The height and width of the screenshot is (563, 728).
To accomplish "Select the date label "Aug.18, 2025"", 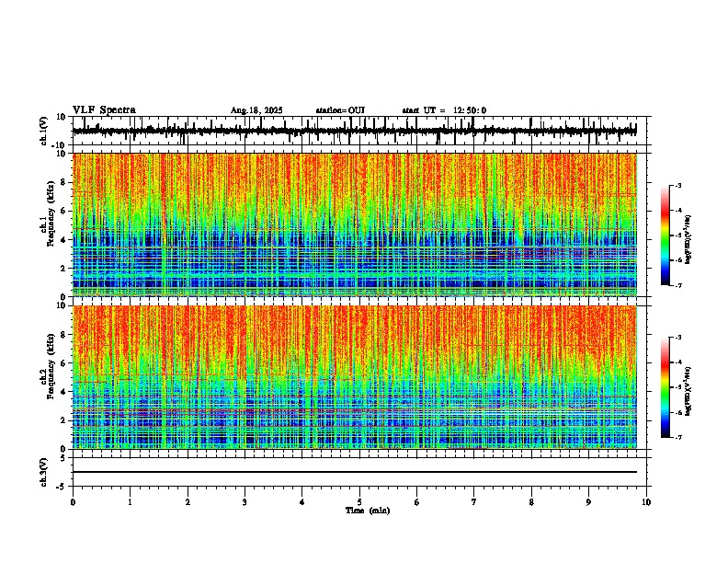I will coord(256,110).
